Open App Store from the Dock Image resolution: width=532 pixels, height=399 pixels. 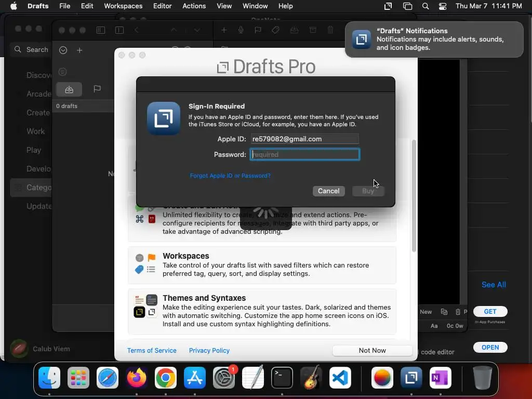pyautogui.click(x=195, y=378)
